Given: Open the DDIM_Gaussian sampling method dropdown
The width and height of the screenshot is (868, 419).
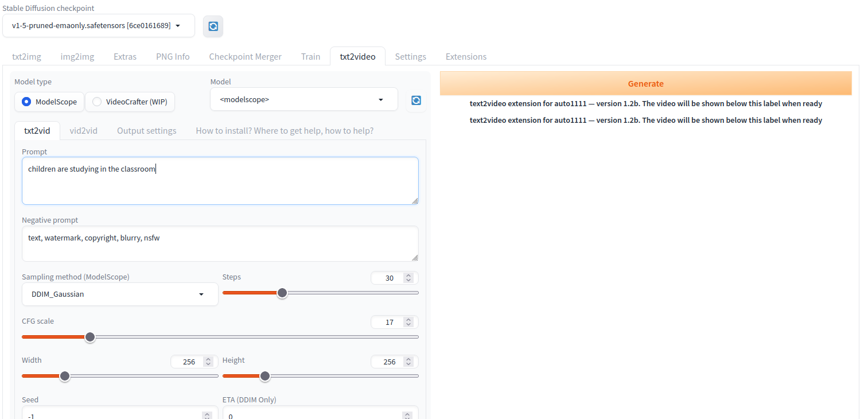Looking at the screenshot, I should tap(120, 294).
